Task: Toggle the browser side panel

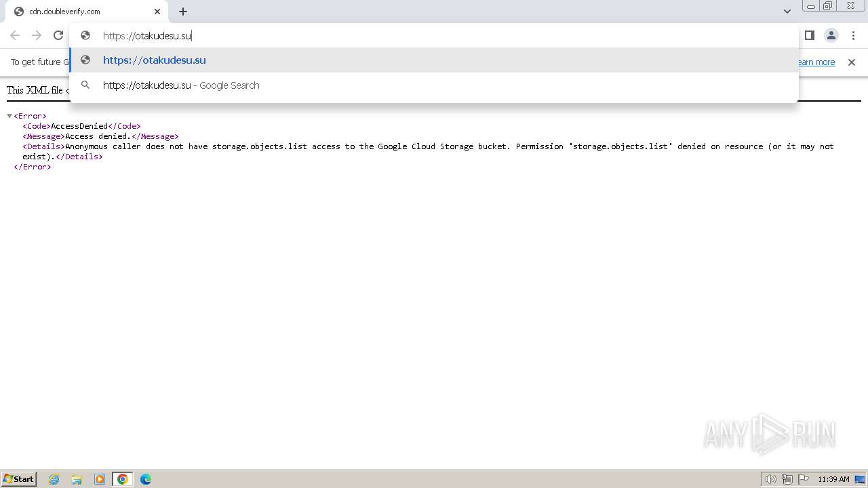Action: point(809,35)
